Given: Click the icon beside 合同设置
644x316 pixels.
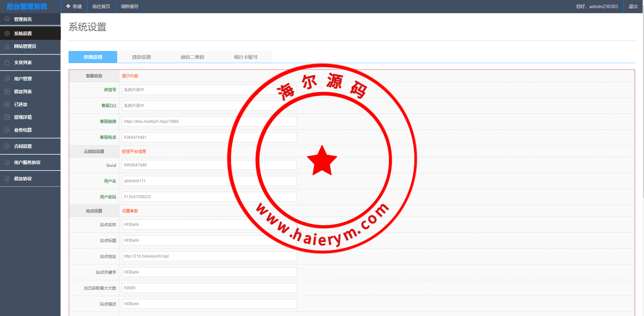Looking at the screenshot, I should [7, 146].
